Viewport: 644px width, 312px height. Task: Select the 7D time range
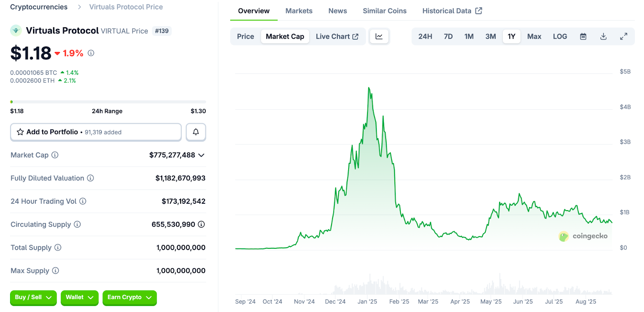click(x=448, y=37)
